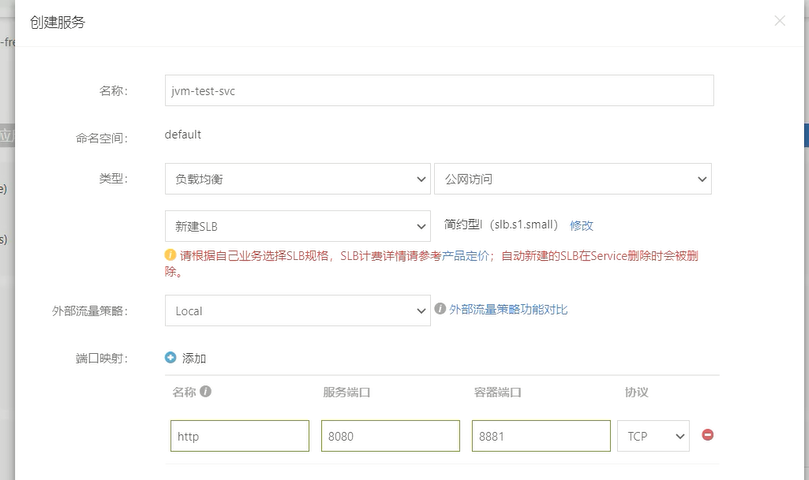The image size is (809, 480).
Task: Open the TCP protocol dropdown
Action: coord(655,436)
